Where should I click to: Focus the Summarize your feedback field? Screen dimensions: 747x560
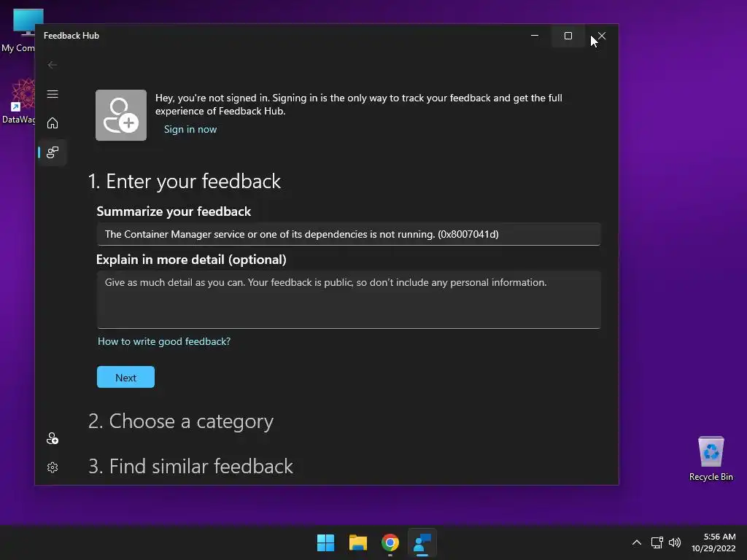point(349,234)
